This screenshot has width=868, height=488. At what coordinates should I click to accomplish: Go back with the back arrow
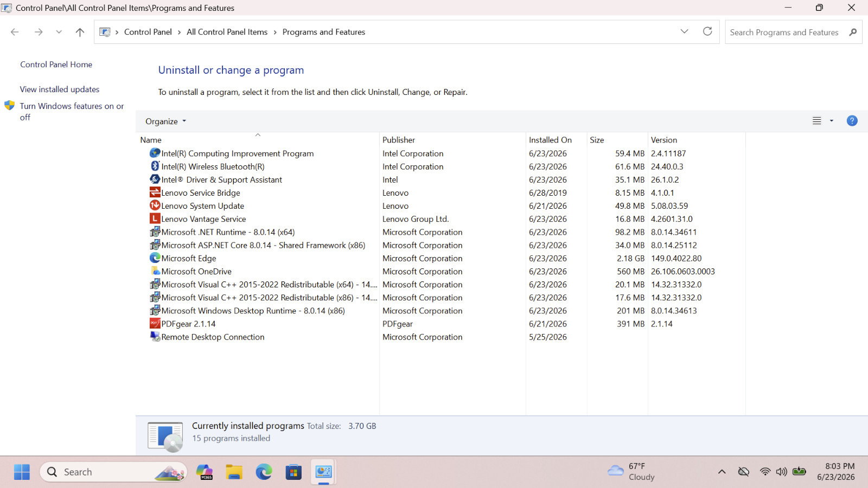(x=15, y=32)
